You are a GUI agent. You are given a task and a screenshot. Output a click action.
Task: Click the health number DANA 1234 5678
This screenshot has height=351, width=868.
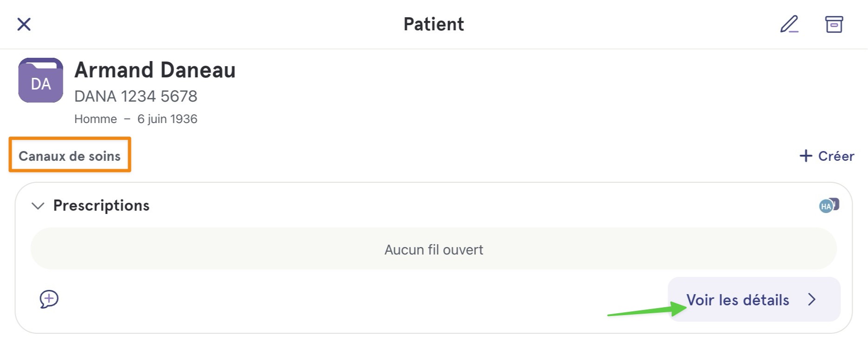pyautogui.click(x=136, y=96)
